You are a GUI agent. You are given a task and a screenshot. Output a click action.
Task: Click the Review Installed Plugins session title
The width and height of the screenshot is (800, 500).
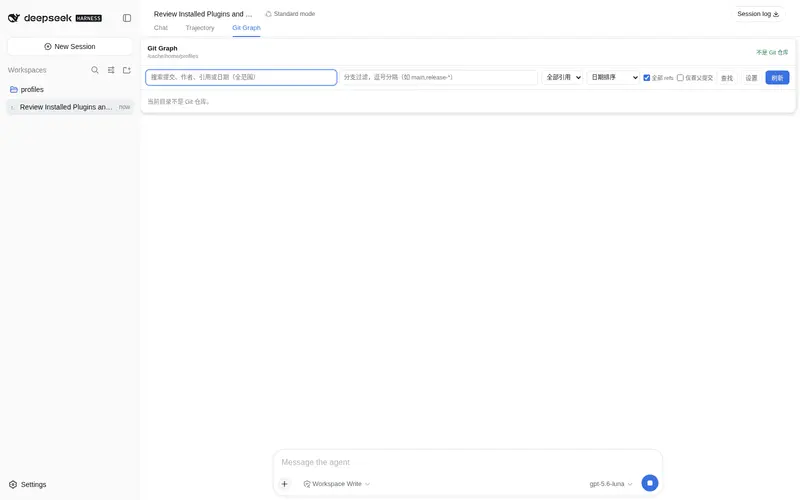point(203,14)
